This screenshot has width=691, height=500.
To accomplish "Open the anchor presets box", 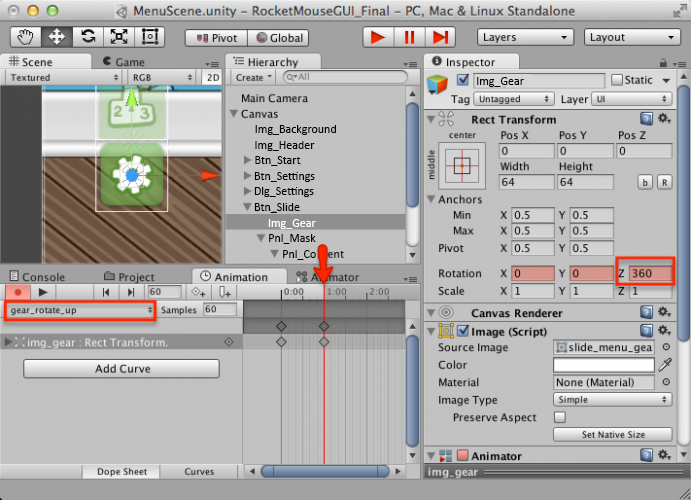I will click(462, 163).
